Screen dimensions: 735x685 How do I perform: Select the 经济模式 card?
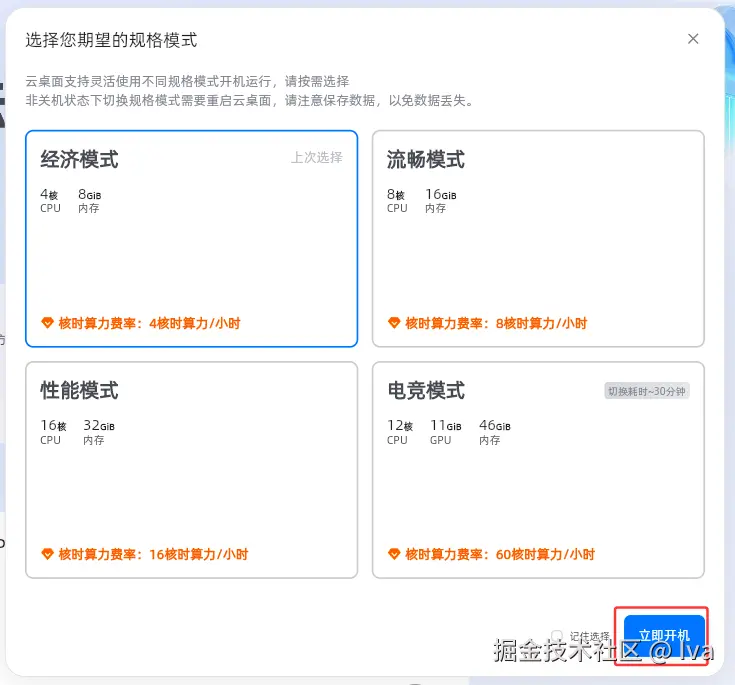192,239
